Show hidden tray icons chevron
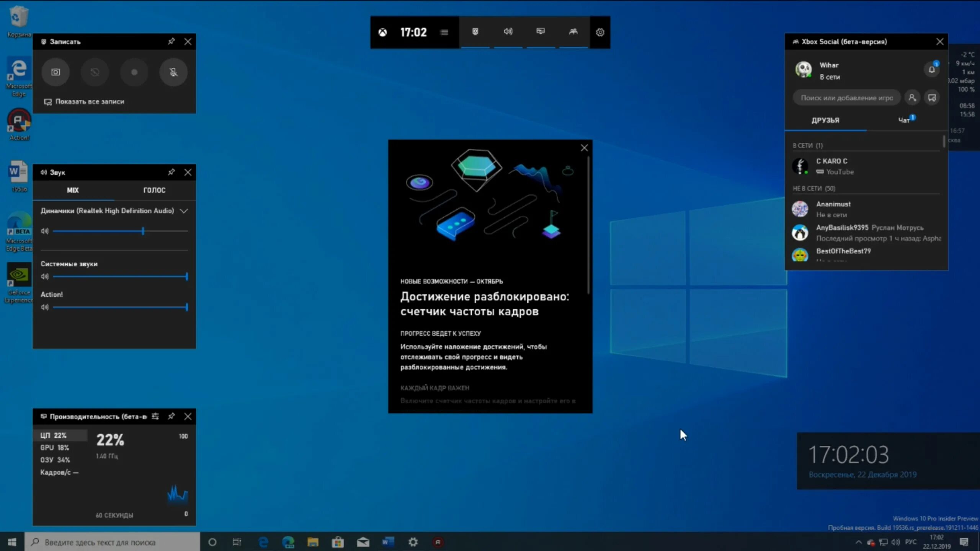The width and height of the screenshot is (980, 551). click(x=859, y=542)
